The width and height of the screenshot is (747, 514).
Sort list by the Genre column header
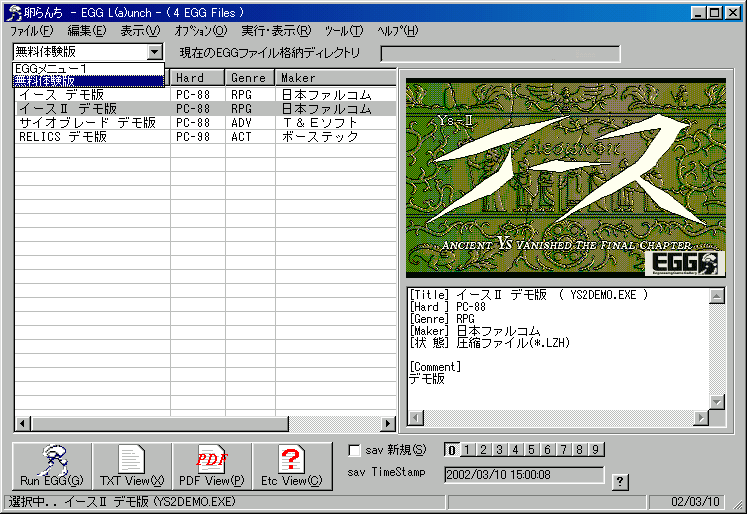pyautogui.click(x=250, y=78)
